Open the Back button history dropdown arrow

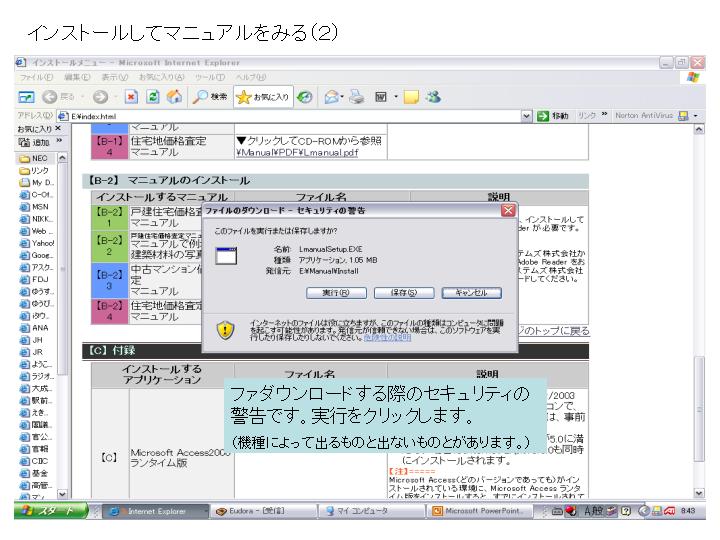(82, 97)
